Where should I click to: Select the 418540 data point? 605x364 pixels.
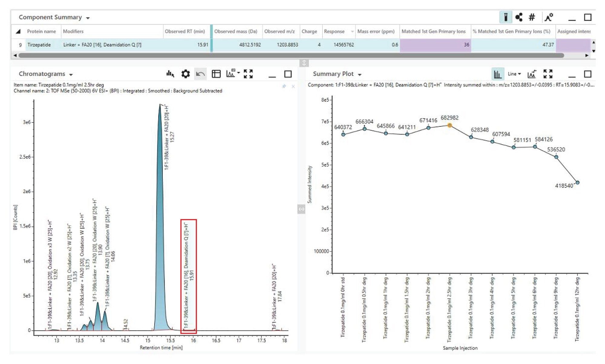coord(577,182)
